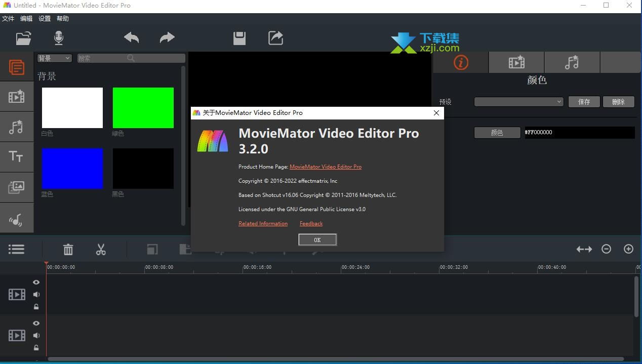Screen dimensions: 642x364
Task: Open the 帮助 menu
Action: (63, 19)
